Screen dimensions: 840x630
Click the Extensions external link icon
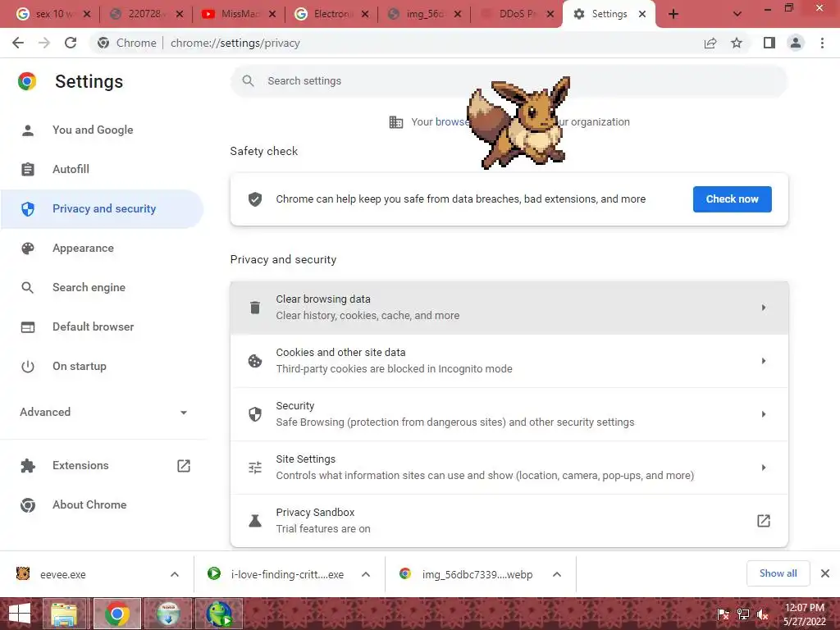click(184, 466)
